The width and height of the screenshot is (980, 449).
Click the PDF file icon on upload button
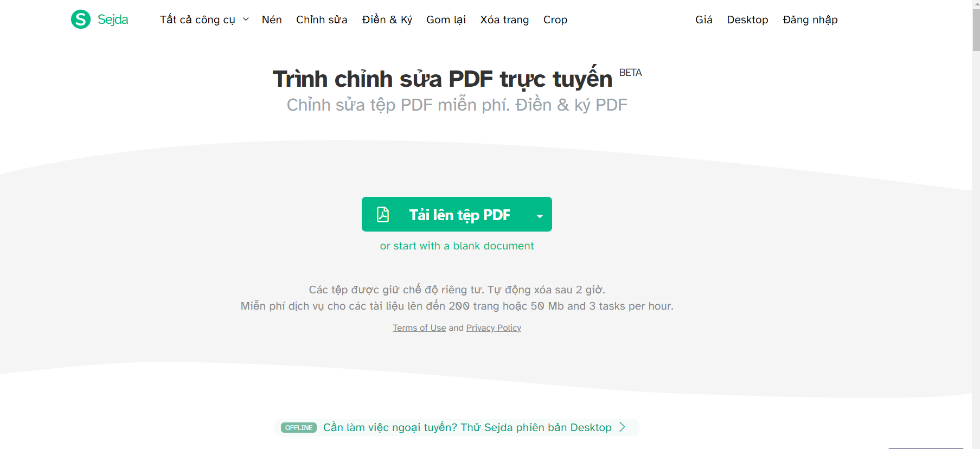point(383,215)
